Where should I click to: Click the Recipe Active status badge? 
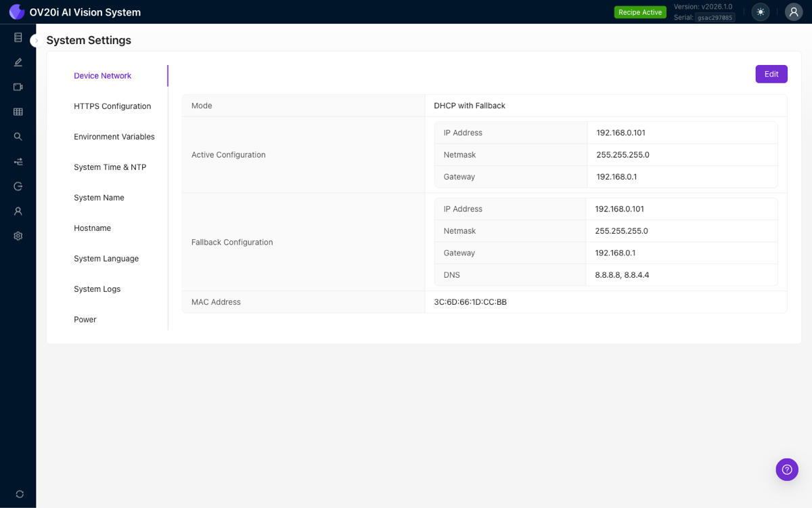click(639, 12)
